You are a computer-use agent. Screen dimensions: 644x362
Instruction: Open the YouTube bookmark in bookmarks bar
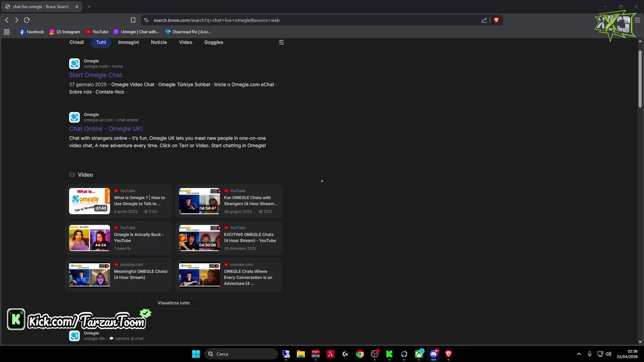(x=97, y=32)
